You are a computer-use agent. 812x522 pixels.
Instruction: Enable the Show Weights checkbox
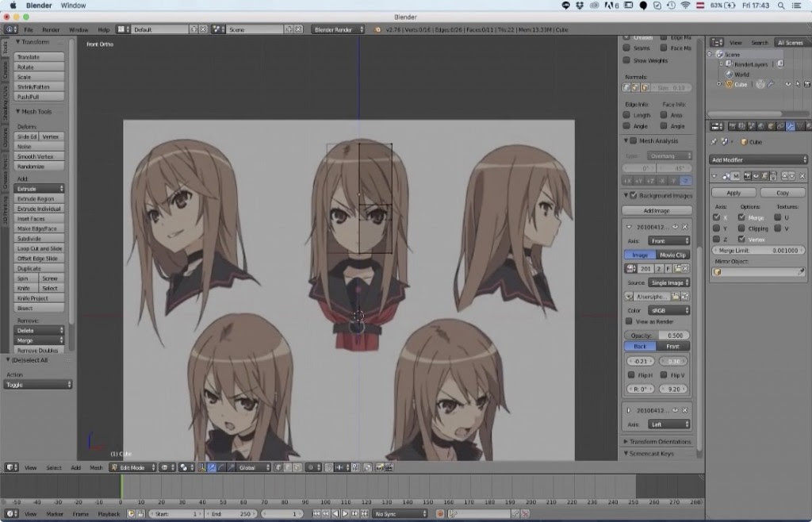[626, 60]
